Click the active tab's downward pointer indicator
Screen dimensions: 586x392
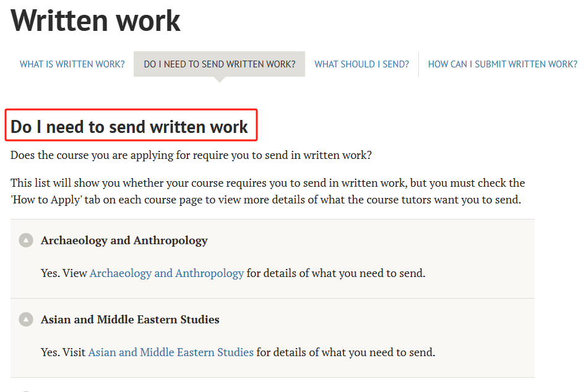pos(219,79)
